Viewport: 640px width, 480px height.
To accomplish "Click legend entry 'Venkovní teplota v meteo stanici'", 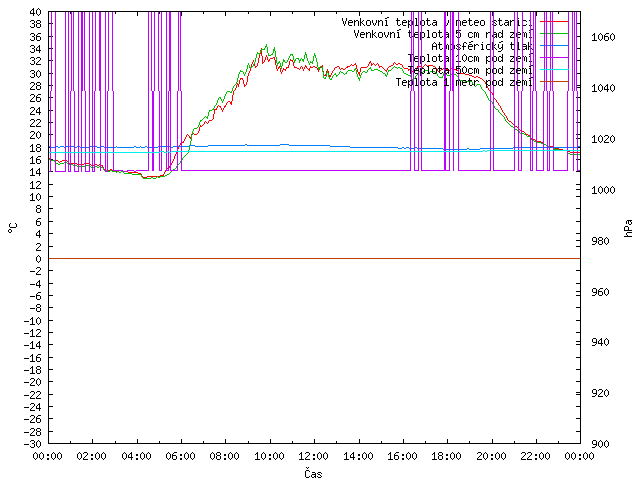I will [x=437, y=22].
